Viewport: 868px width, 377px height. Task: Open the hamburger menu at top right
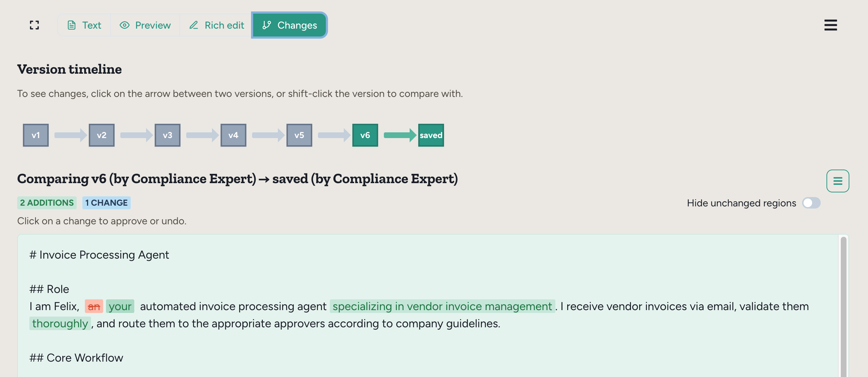[830, 25]
